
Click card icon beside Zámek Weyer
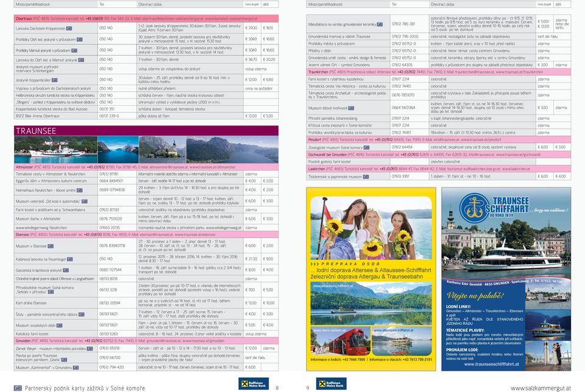pyautogui.click(x=90, y=349)
